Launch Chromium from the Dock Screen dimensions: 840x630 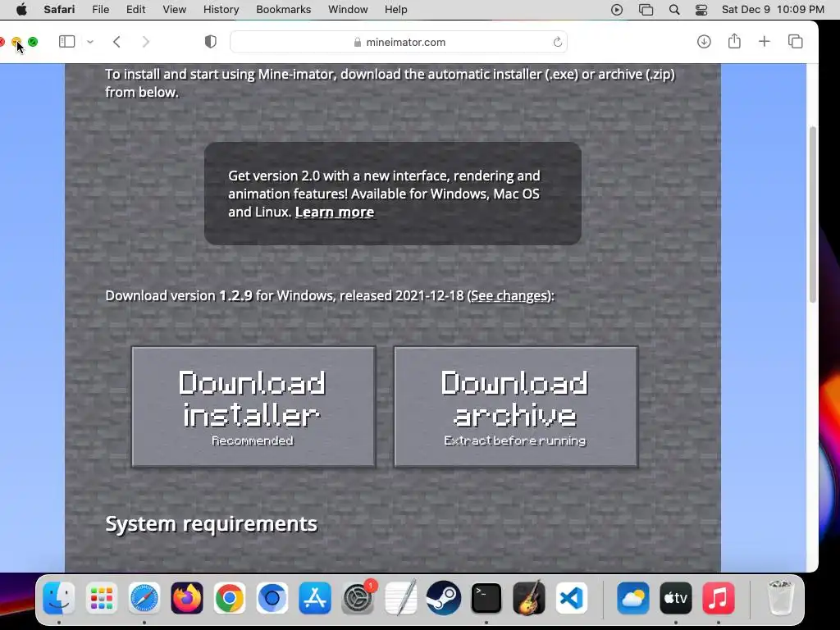pyautogui.click(x=272, y=598)
